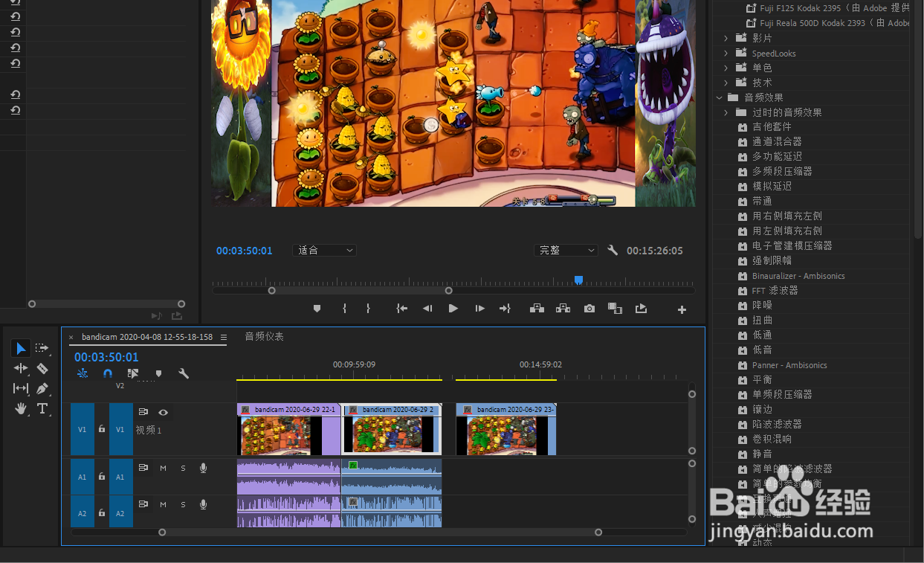924x563 pixels.
Task: Select the Slip tool
Action: (x=21, y=388)
